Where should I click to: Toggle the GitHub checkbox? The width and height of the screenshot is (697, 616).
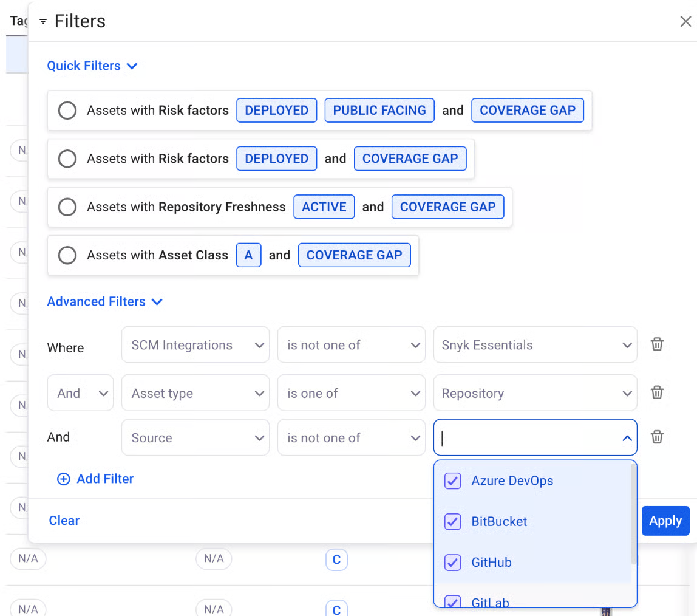(453, 563)
